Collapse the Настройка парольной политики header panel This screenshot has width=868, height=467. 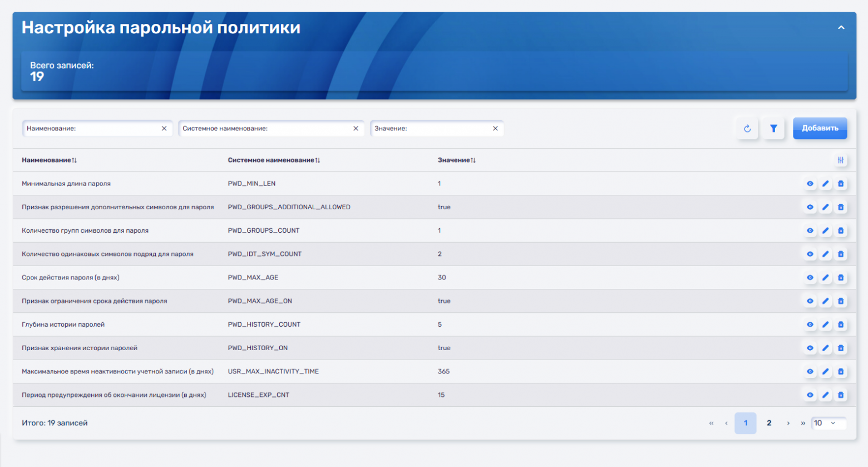point(841,27)
